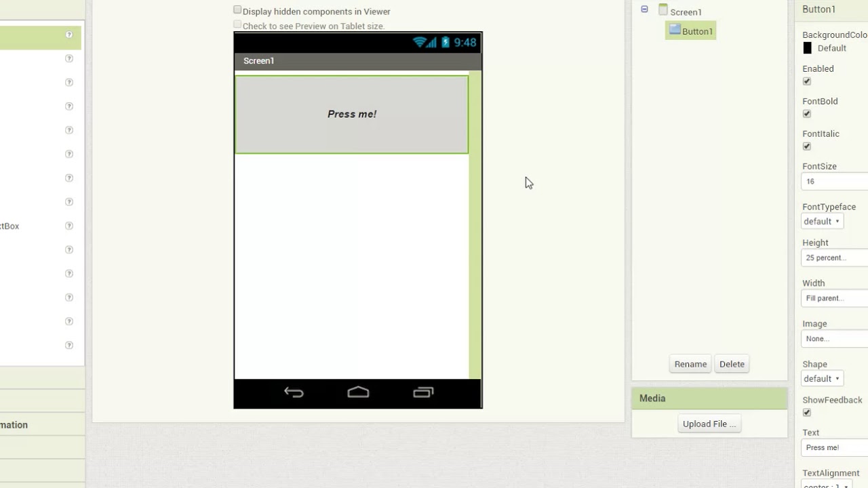Tap the recent apps icon on phone preview
Screen dimensions: 868x488
tap(423, 392)
